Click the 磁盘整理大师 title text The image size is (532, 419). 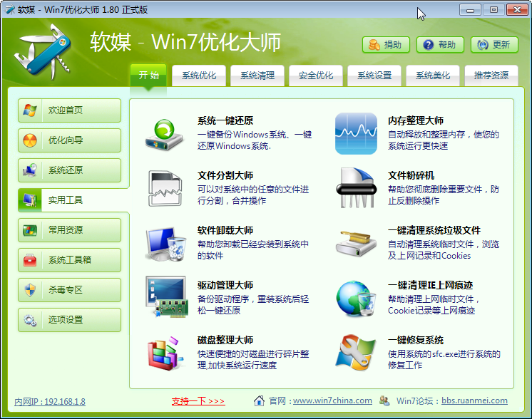(225, 340)
